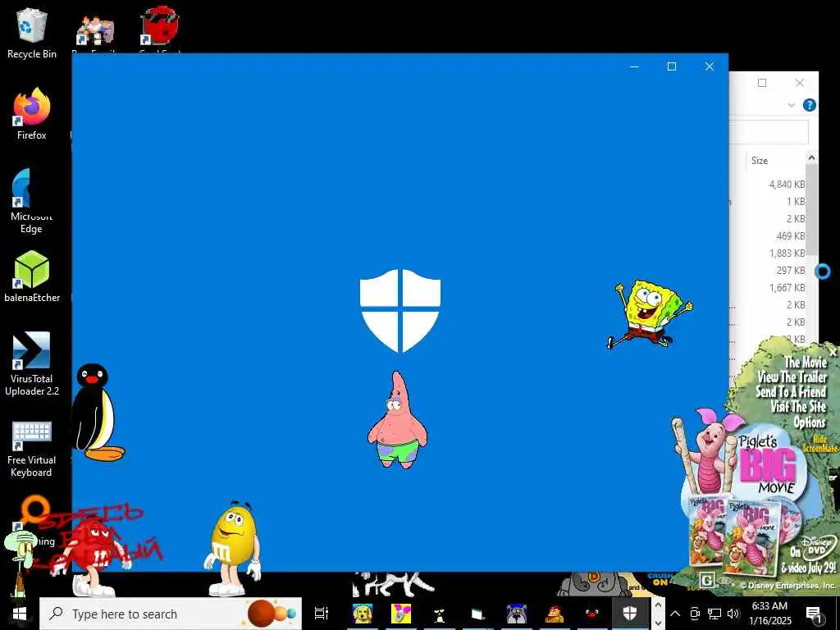The image size is (840, 630).
Task: Select the yellow dog taskbar icon
Action: coord(363,614)
